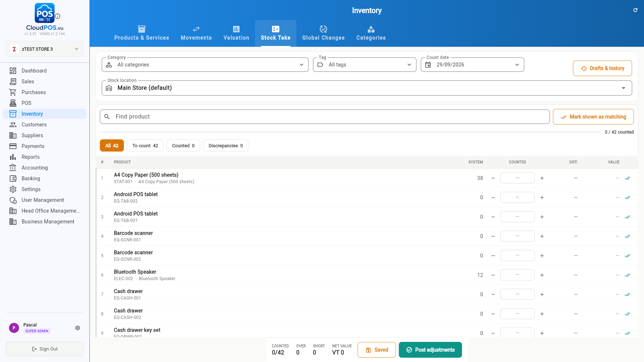Open Suppliers in the sidebar

click(x=45, y=135)
